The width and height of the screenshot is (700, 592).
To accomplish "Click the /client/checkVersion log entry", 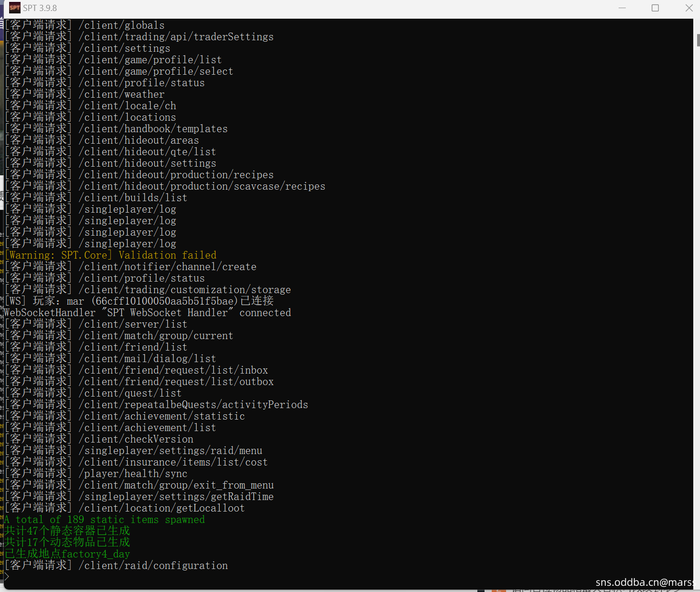I will pos(100,439).
